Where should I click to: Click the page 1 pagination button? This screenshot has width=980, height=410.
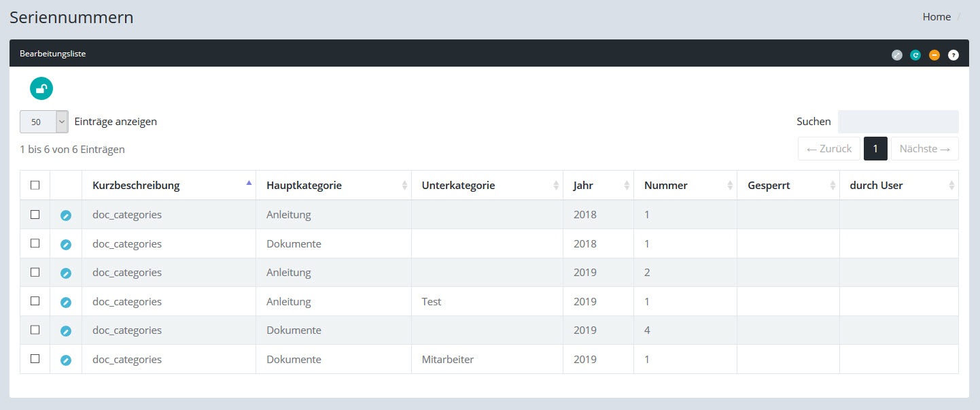(x=875, y=149)
